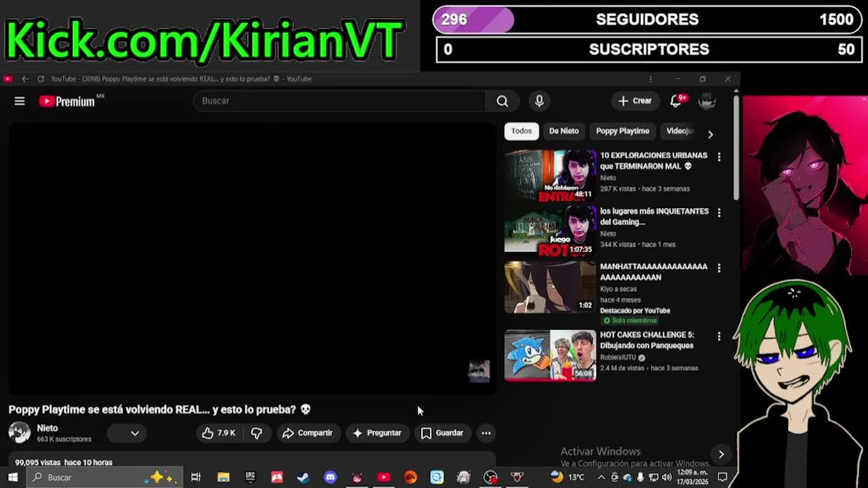Screen dimensions: 868x488
Task: Open the account avatar menu
Action: [x=707, y=101]
